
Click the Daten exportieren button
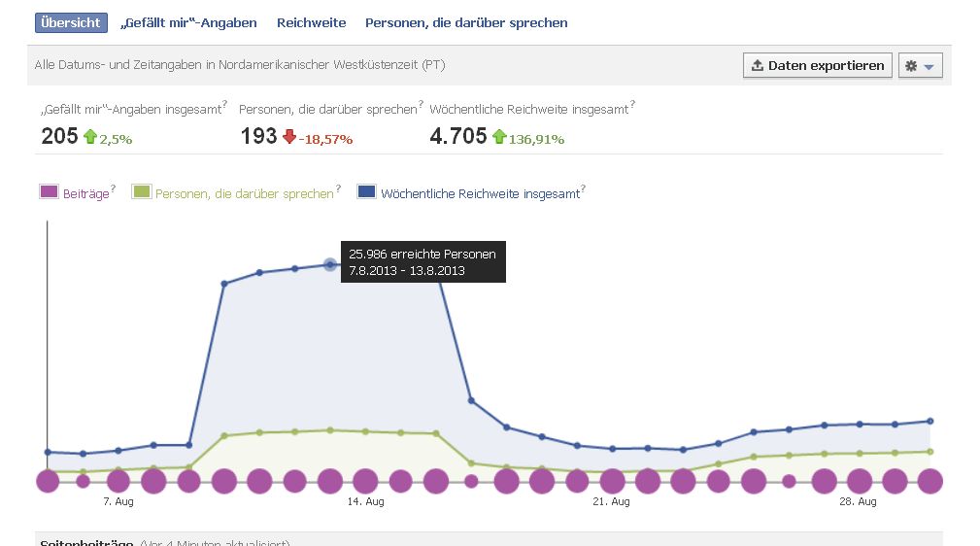(x=817, y=65)
